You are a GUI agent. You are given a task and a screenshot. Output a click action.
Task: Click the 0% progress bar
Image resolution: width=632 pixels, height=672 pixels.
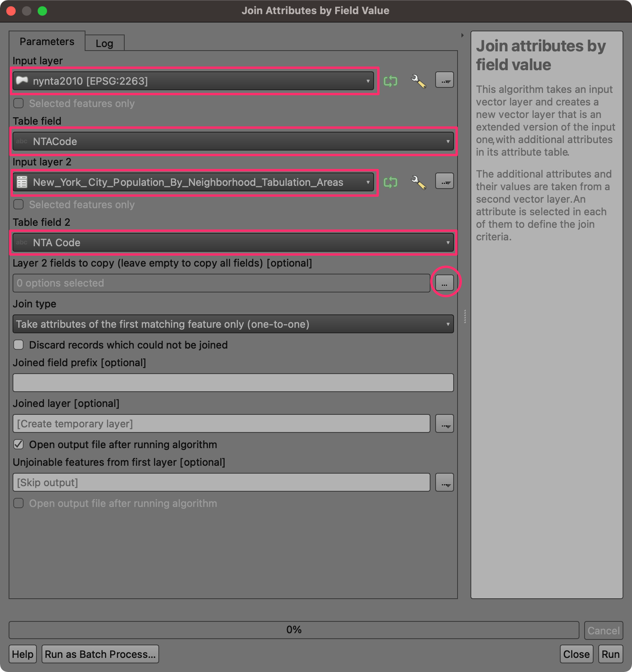click(x=294, y=630)
